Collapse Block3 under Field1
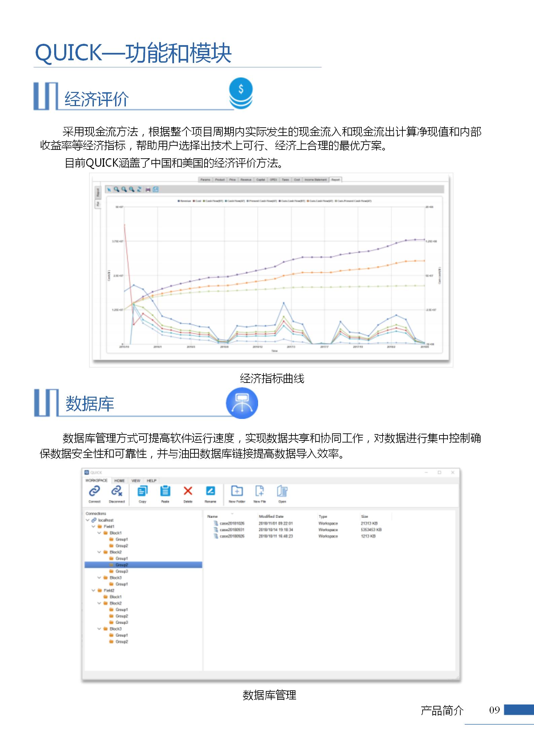534x756 pixels. click(99, 578)
